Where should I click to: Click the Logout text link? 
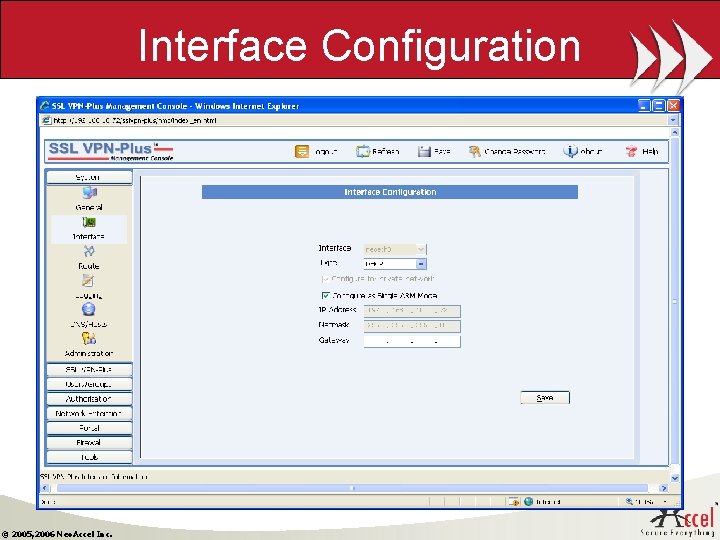[x=326, y=152]
